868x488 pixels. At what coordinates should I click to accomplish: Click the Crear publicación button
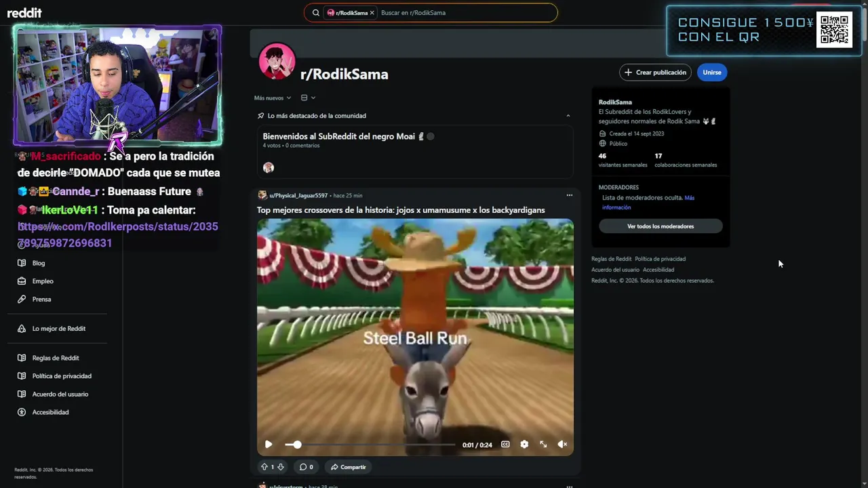click(655, 73)
